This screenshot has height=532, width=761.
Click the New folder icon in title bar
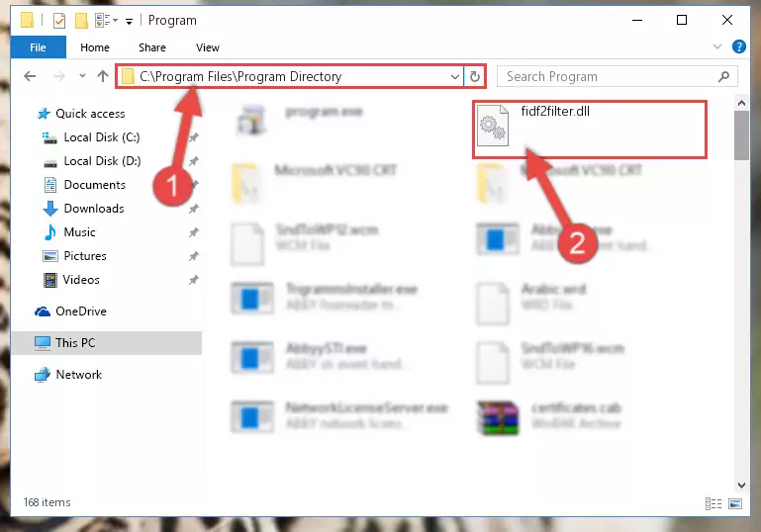click(x=81, y=21)
